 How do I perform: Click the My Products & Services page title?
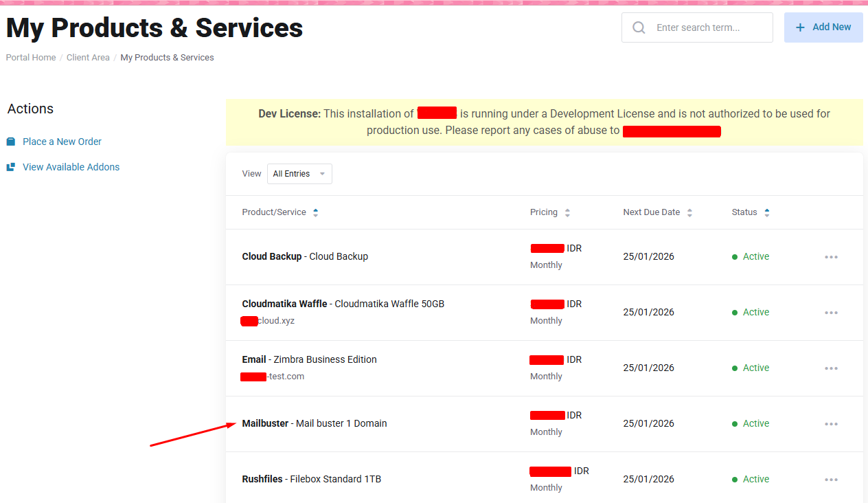click(x=155, y=28)
